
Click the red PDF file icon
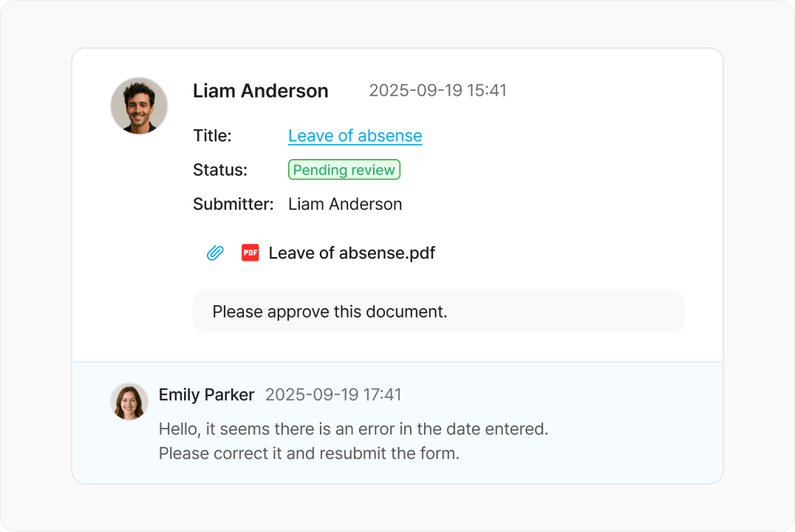point(250,253)
